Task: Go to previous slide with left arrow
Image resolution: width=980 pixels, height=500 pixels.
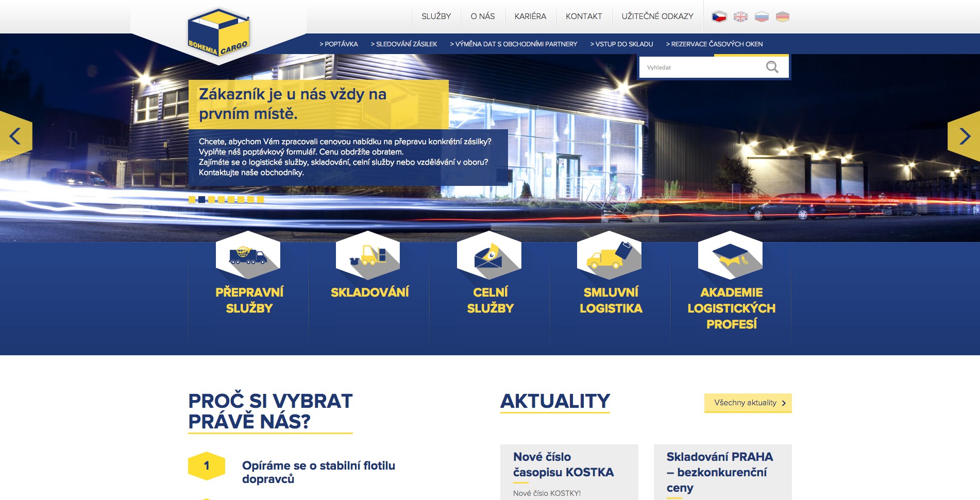Action: (x=15, y=136)
